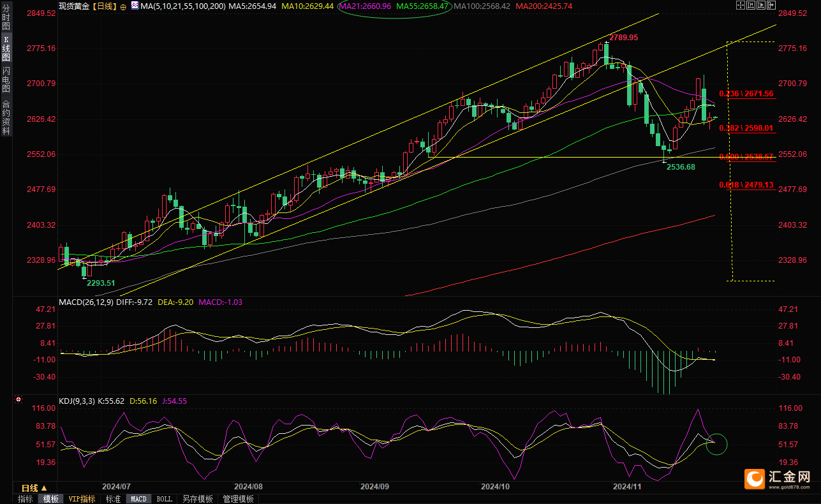Screen dimensions: 821x504
Task: Click the MA200:2425.74 value label
Action: [544, 6]
